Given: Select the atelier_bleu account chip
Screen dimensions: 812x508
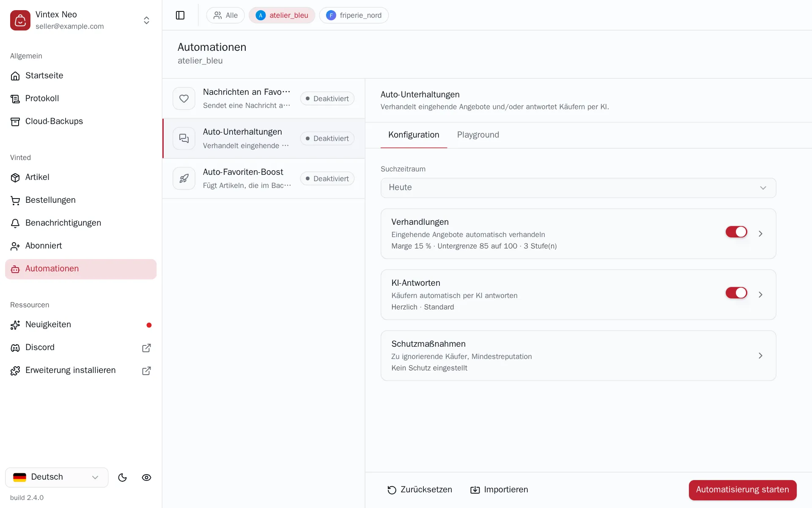Looking at the screenshot, I should coord(282,15).
